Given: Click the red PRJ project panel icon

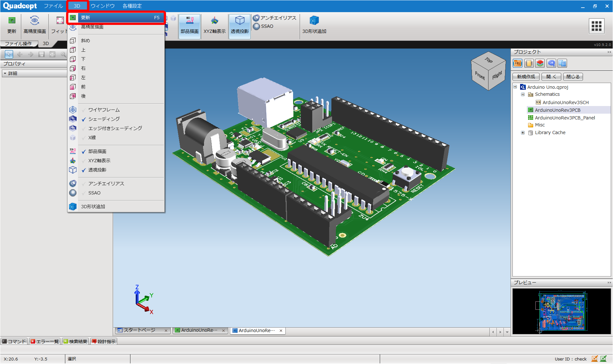Looking at the screenshot, I should point(517,63).
